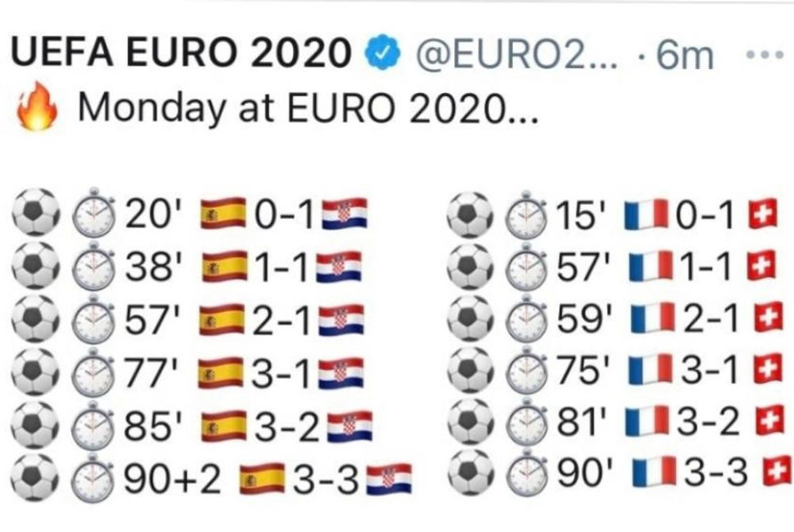
Task: Click the soccer ball beside 20' goal
Action: pyautogui.click(x=37, y=214)
